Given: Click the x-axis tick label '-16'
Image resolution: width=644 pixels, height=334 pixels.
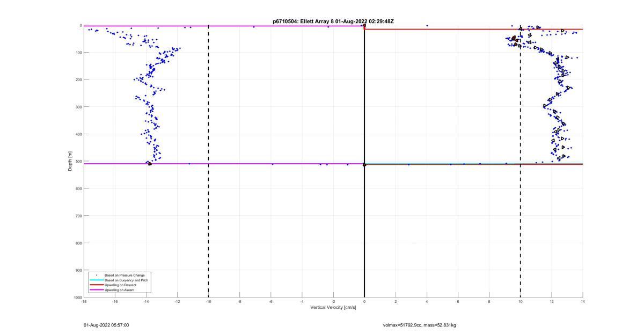Looking at the screenshot, I should point(115,302).
